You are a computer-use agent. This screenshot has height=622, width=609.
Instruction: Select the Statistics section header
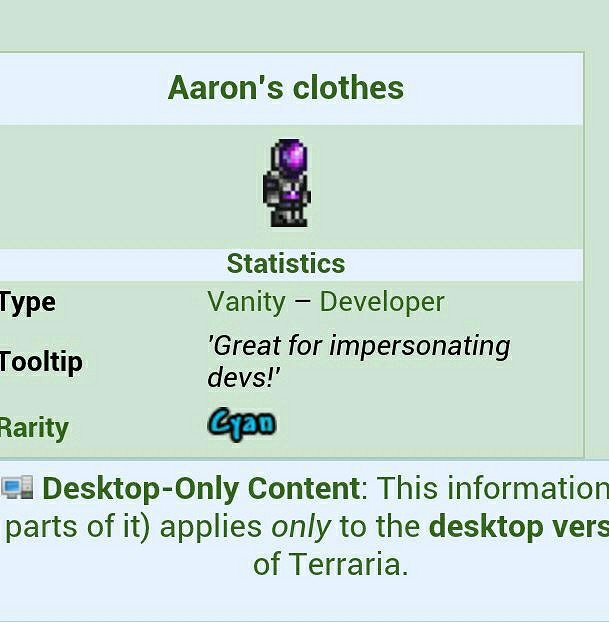[286, 264]
